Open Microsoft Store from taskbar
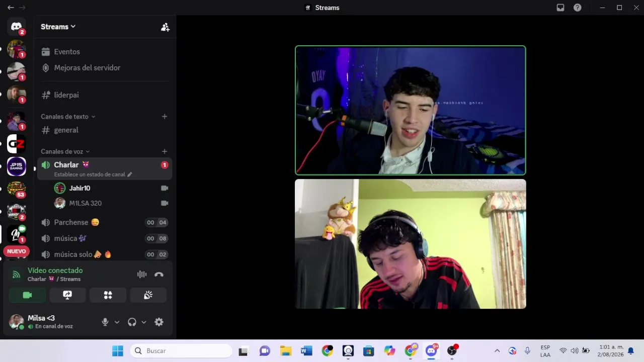Image resolution: width=644 pixels, height=362 pixels. click(369, 351)
